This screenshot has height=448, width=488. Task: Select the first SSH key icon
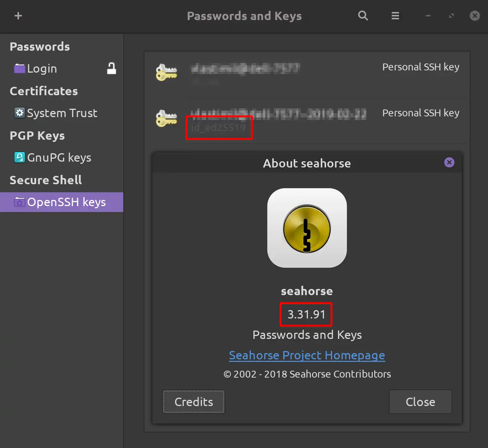click(x=166, y=72)
